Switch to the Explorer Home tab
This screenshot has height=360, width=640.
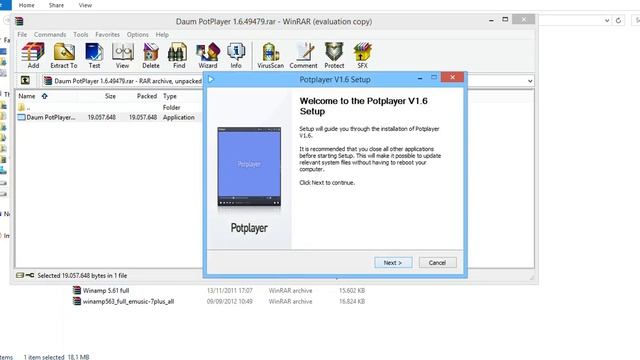click(27, 5)
